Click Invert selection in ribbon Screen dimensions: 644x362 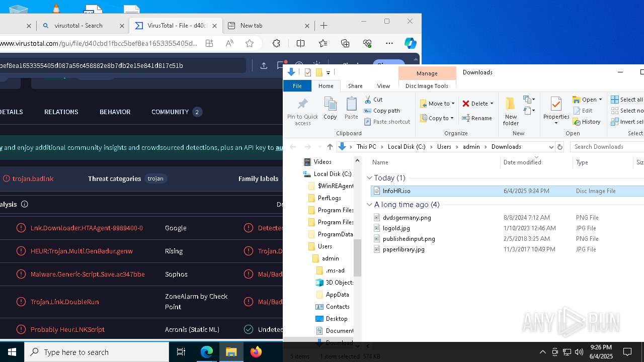click(627, 122)
